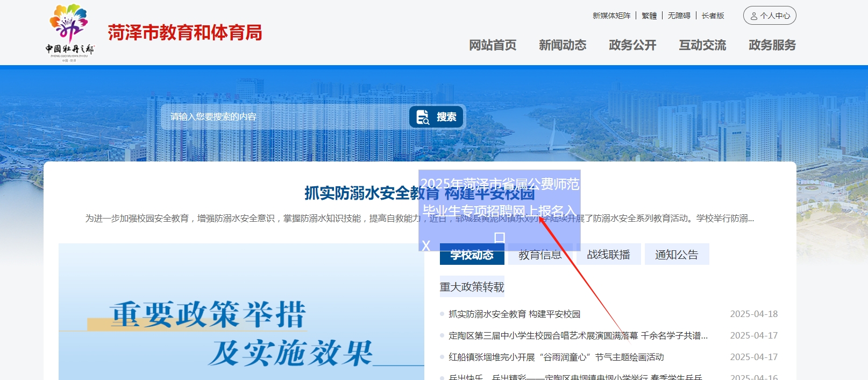Switch to 长者版 elder-friendly version
This screenshot has width=868, height=380.
tap(713, 16)
